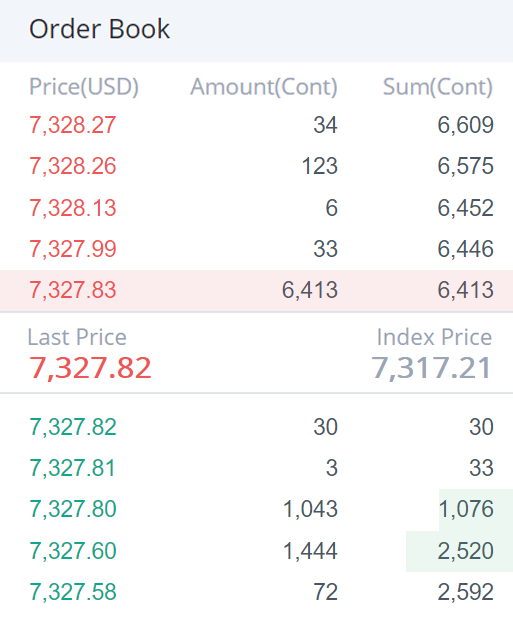This screenshot has width=513, height=624.
Task: Click the Index Price value 7,317.21
Action: click(431, 368)
